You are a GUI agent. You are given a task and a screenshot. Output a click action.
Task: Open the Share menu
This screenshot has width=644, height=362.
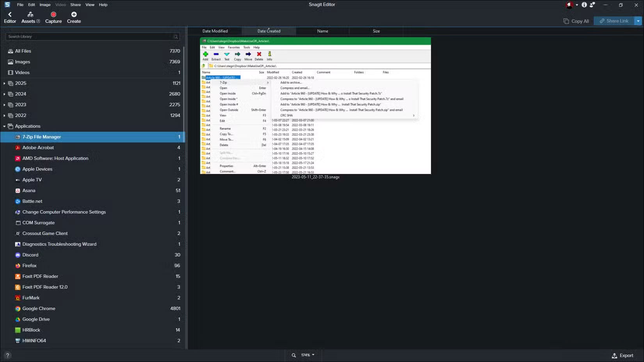(75, 5)
